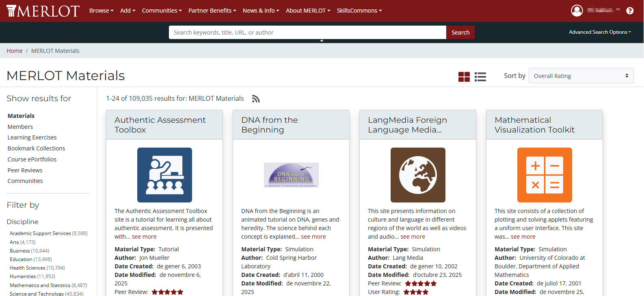Open DNA from the Beginning thumbnail
The image size is (644, 296).
(291, 175)
